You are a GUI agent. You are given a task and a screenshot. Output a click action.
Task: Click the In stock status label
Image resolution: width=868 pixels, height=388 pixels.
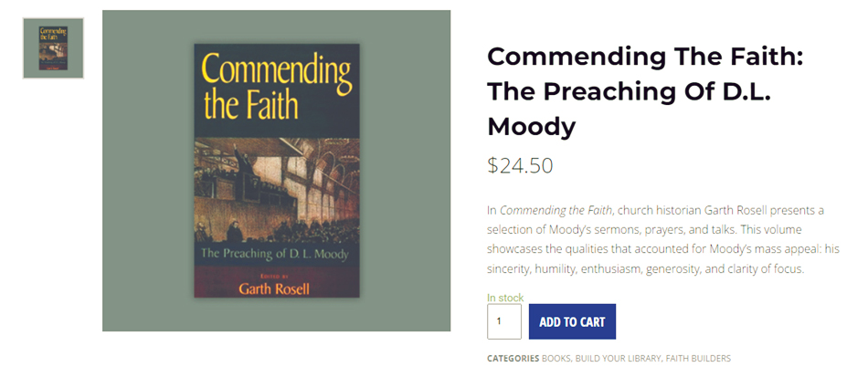[x=505, y=298]
